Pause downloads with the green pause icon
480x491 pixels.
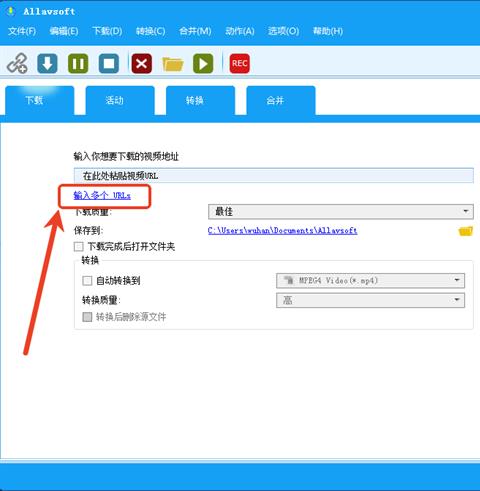(x=78, y=63)
